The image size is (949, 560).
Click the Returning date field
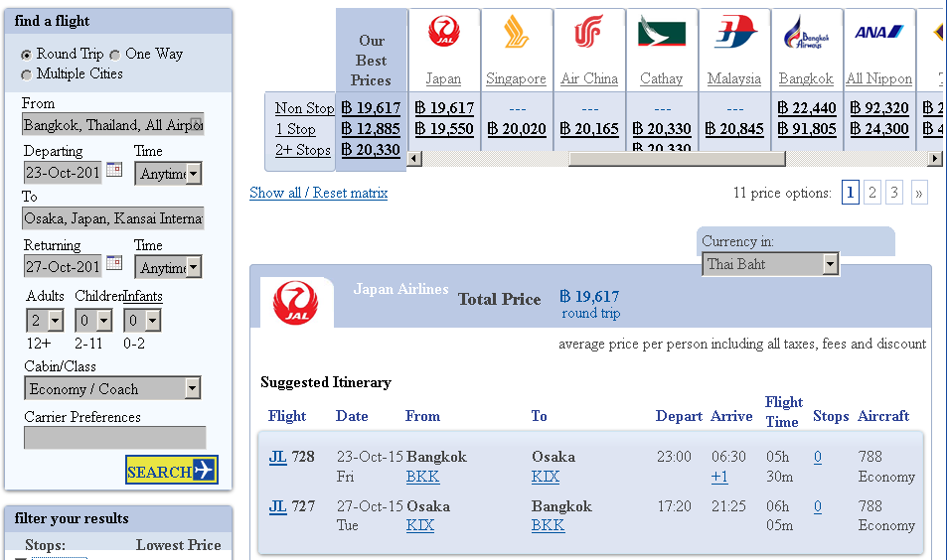[x=63, y=267]
